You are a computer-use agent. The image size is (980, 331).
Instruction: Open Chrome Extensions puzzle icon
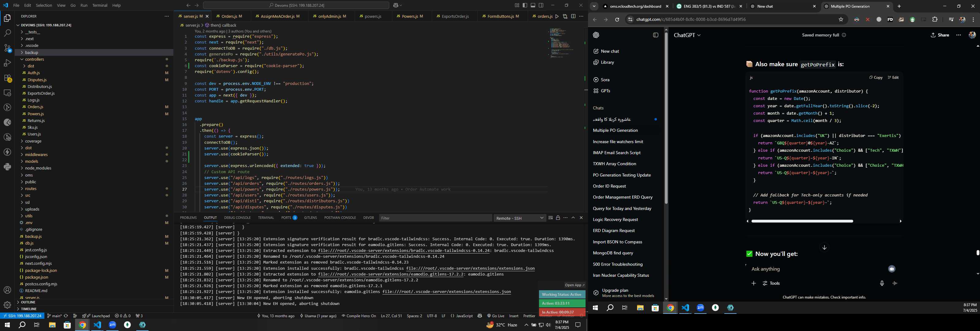click(x=935, y=20)
